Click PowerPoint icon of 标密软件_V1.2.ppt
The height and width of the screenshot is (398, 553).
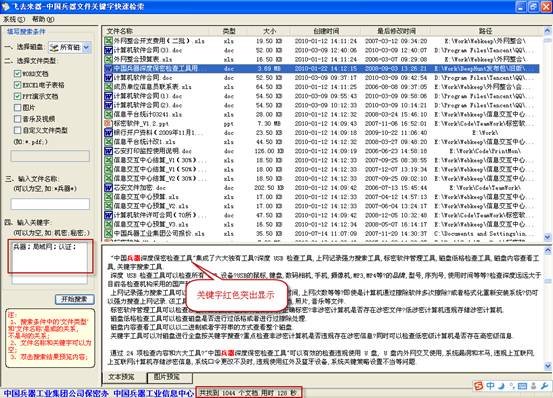pos(108,123)
